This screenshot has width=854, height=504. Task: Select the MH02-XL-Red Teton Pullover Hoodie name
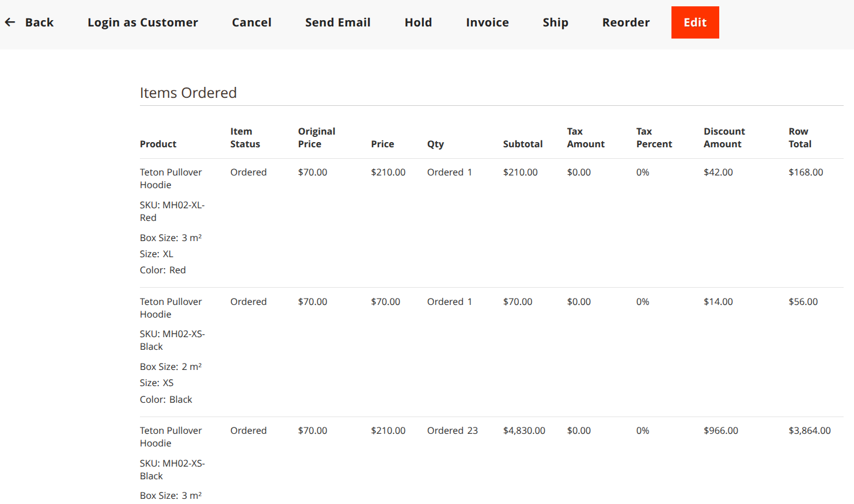170,178
